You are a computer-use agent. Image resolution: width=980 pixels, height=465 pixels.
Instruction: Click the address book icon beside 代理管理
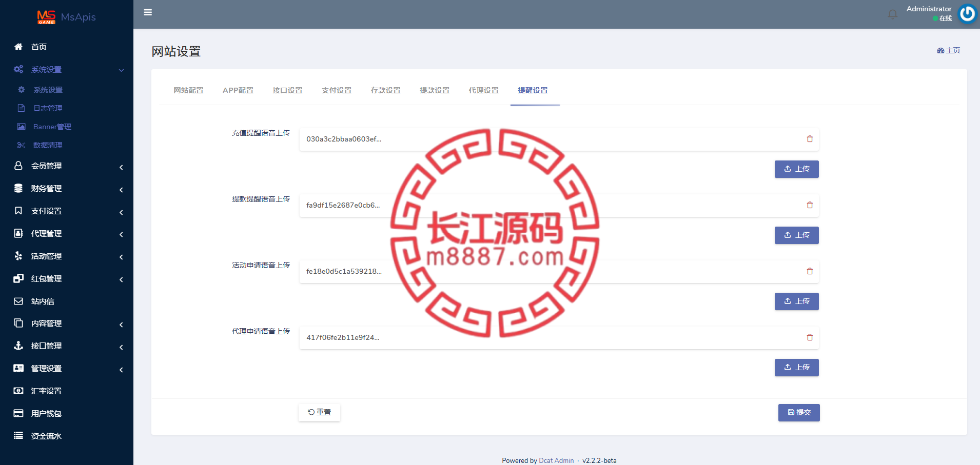pyautogui.click(x=18, y=233)
